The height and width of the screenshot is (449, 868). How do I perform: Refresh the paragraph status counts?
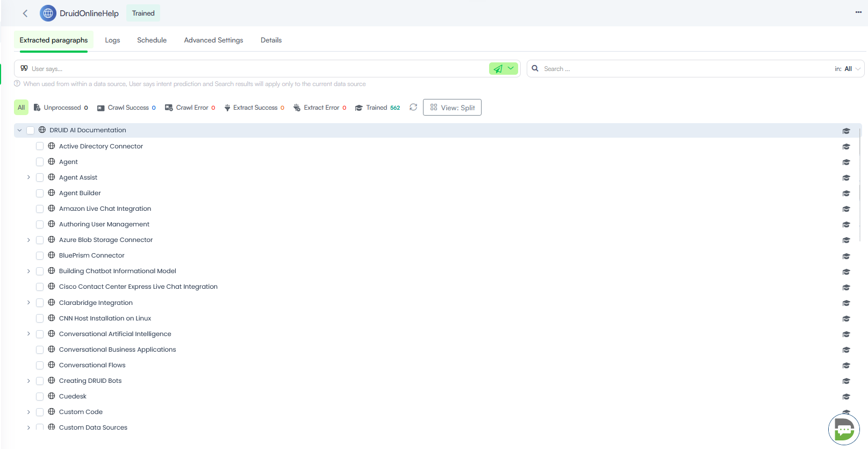(x=413, y=107)
